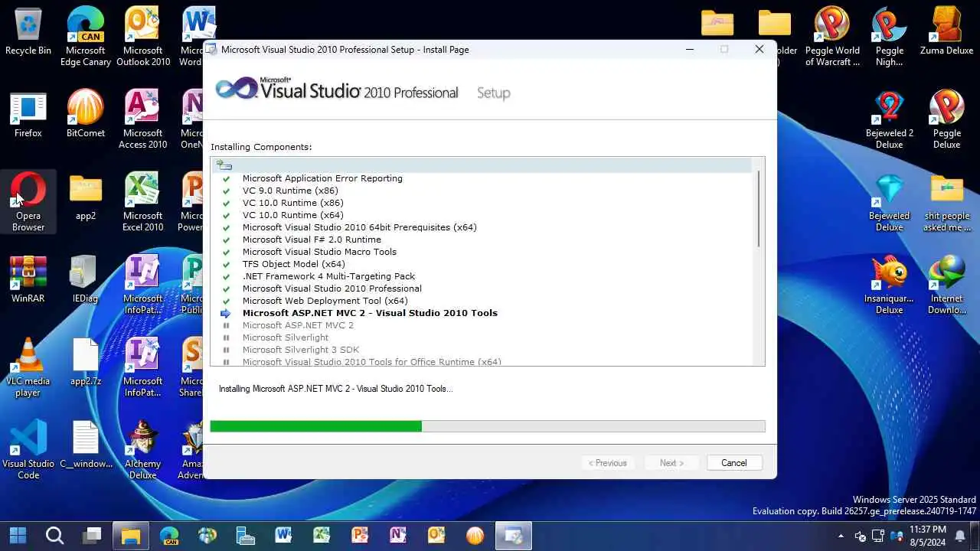The width and height of the screenshot is (980, 551).
Task: Select the C__window... text file icon
Action: [86, 445]
